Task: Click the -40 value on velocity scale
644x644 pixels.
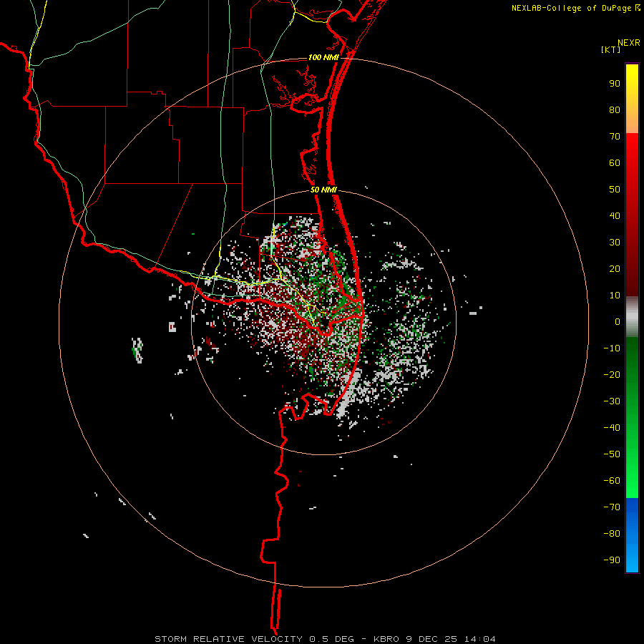Action: click(612, 428)
